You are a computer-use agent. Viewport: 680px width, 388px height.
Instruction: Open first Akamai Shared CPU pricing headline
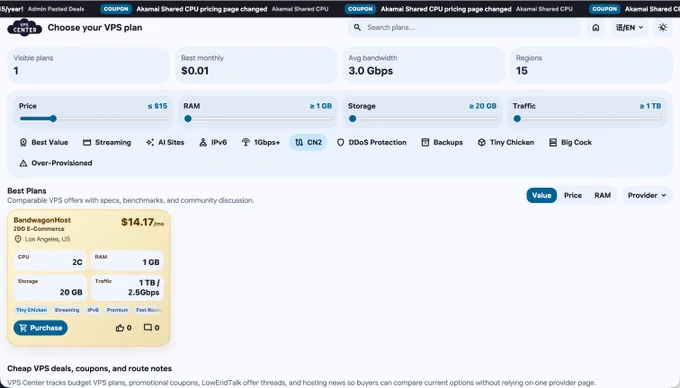coord(202,9)
